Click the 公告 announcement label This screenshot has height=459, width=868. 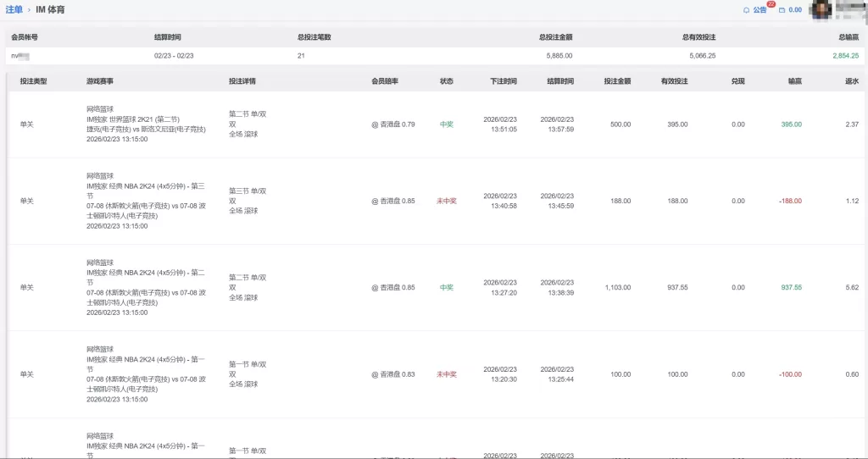pyautogui.click(x=759, y=10)
